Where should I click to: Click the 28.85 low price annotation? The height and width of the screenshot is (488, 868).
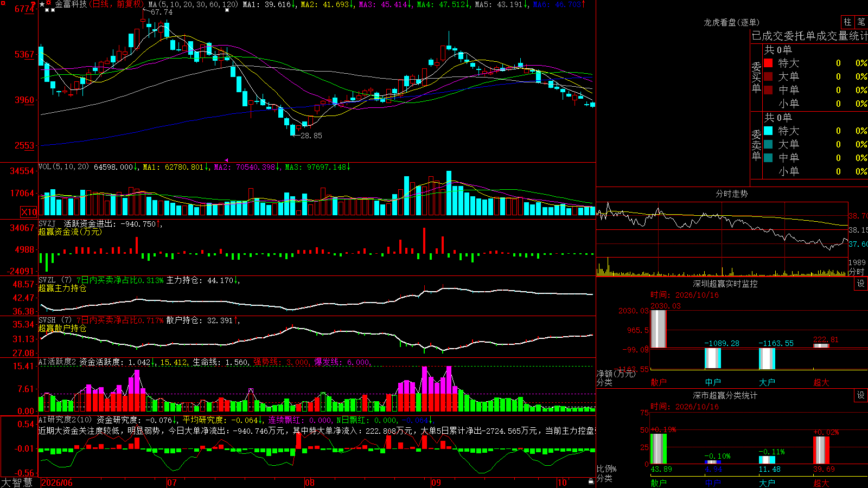[311, 136]
